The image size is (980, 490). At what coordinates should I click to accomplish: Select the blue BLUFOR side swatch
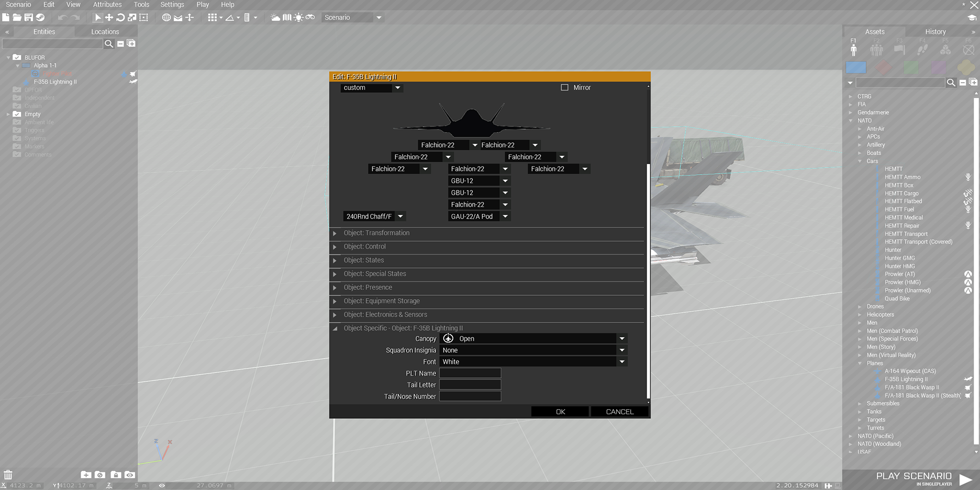856,67
